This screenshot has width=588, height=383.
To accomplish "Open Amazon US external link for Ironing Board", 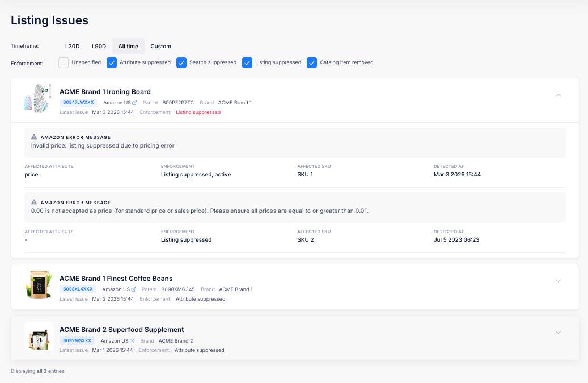I will click(134, 103).
